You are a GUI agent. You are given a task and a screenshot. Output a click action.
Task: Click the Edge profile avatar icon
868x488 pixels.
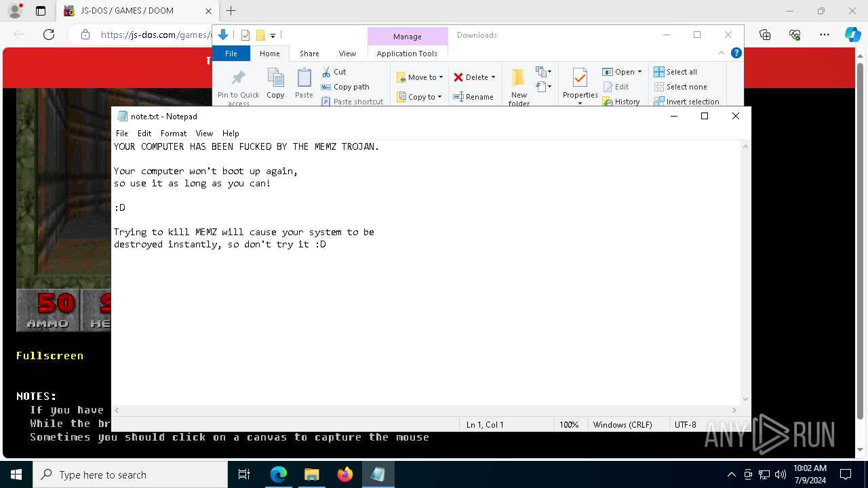(14, 11)
